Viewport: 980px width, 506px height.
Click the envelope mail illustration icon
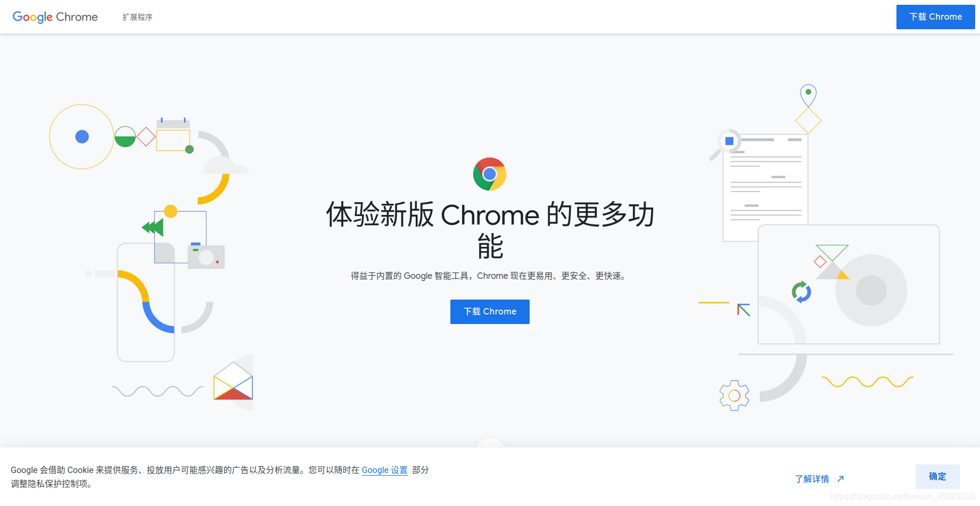(x=233, y=381)
